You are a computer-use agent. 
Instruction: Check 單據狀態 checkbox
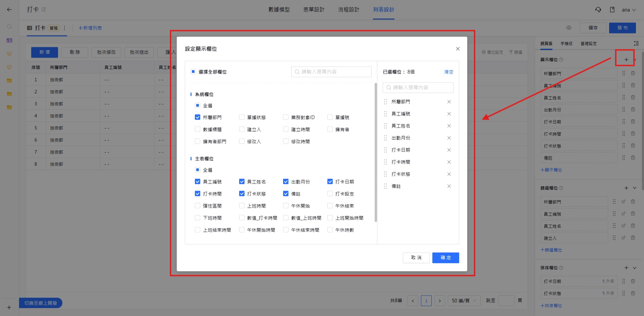(242, 117)
